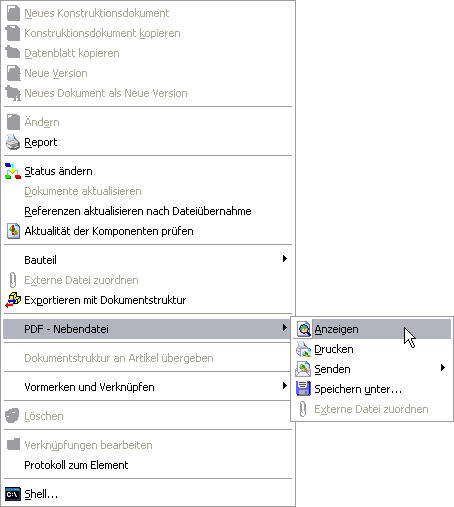Click the mail icon beside Senden
The height and width of the screenshot is (507, 454).
click(303, 369)
